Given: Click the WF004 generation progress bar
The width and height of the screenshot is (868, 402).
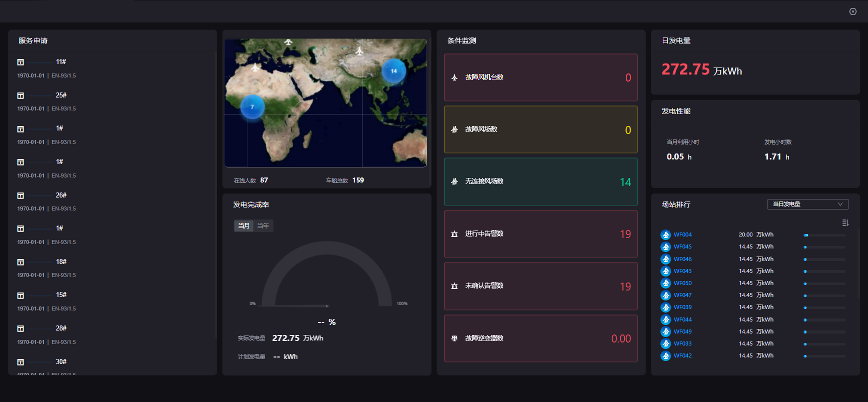Looking at the screenshot, I should coord(824,235).
